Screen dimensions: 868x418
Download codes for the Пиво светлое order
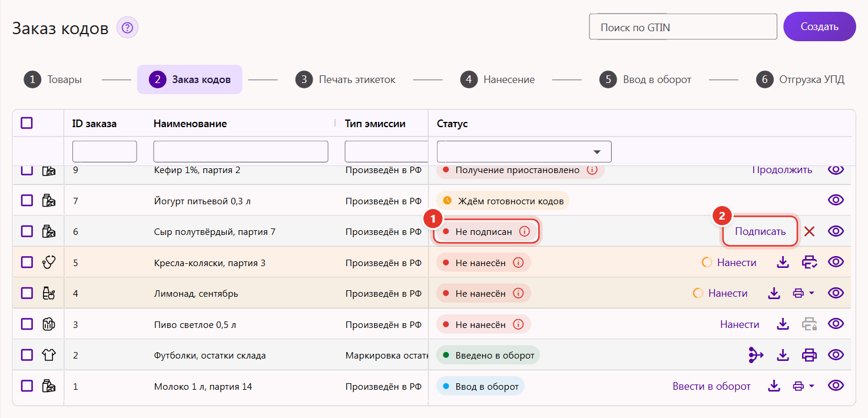pos(783,324)
